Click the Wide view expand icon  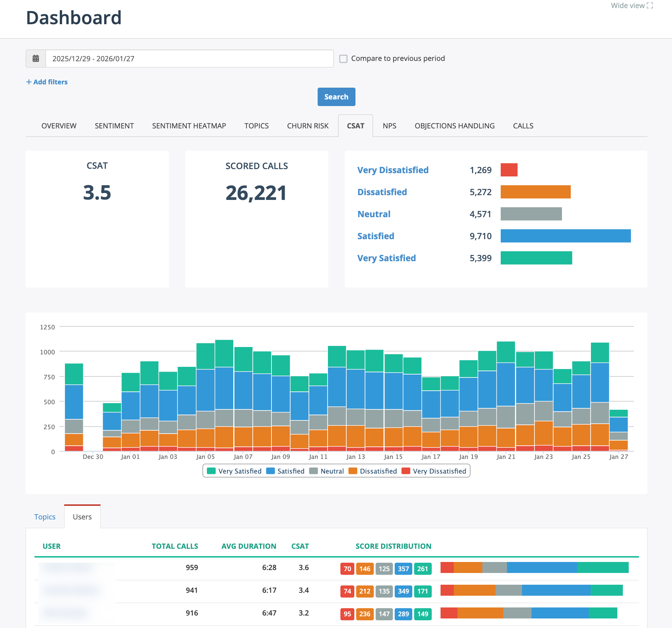pos(650,6)
